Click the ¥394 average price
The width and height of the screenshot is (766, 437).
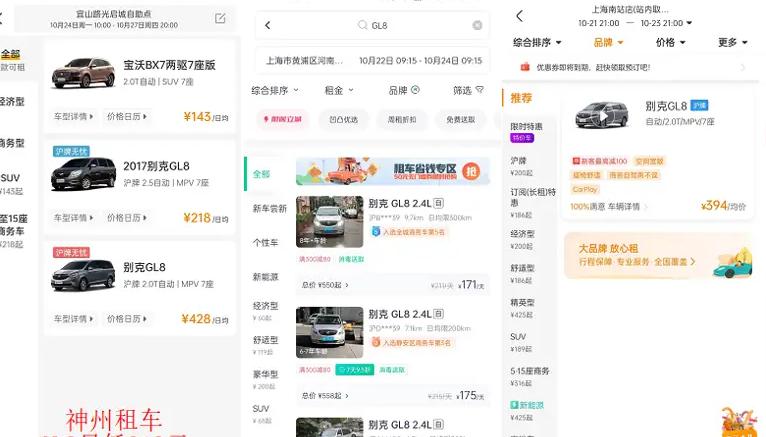[x=723, y=206]
